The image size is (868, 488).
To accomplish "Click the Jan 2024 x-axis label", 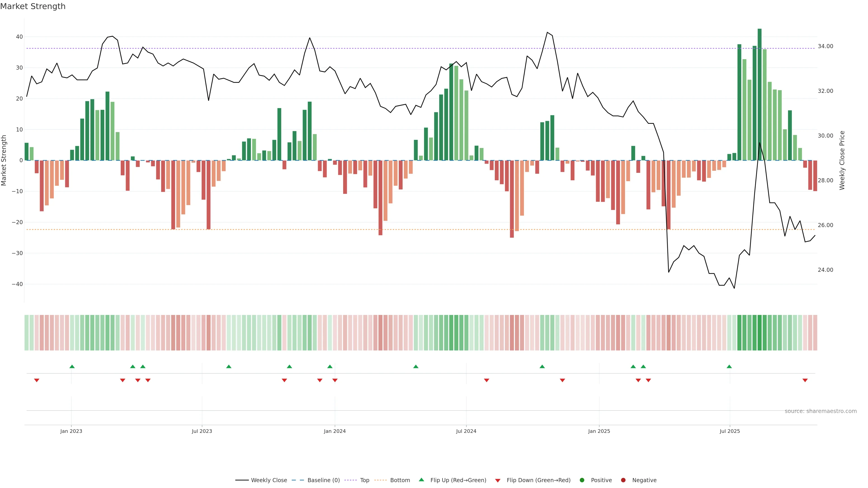I will point(335,431).
